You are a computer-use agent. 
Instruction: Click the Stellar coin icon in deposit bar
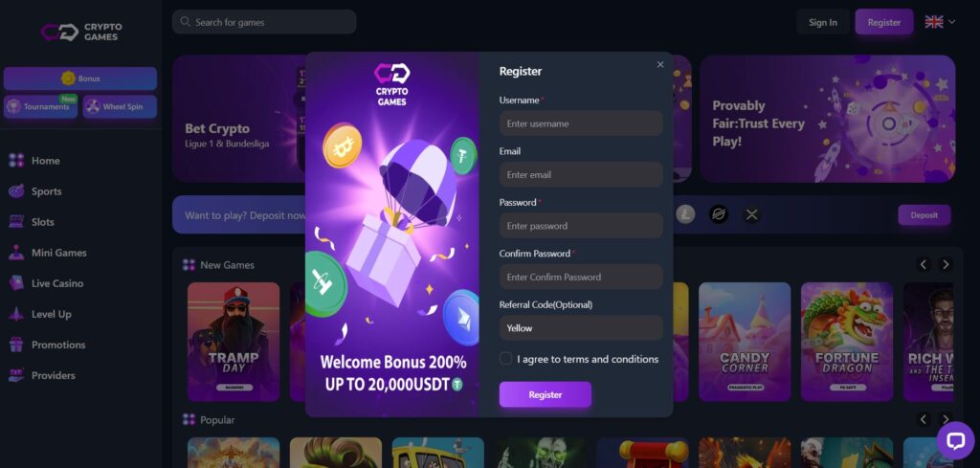(x=719, y=215)
